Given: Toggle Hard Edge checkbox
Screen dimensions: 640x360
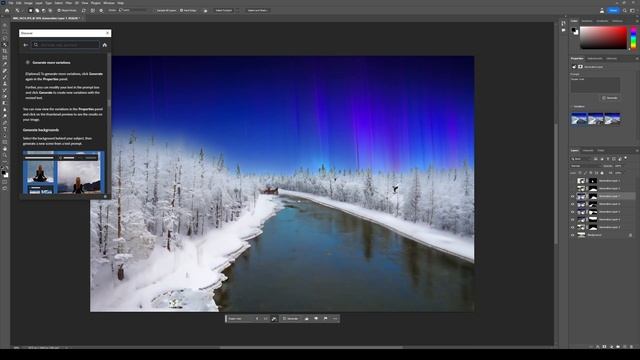Looking at the screenshot, I should (181, 10).
